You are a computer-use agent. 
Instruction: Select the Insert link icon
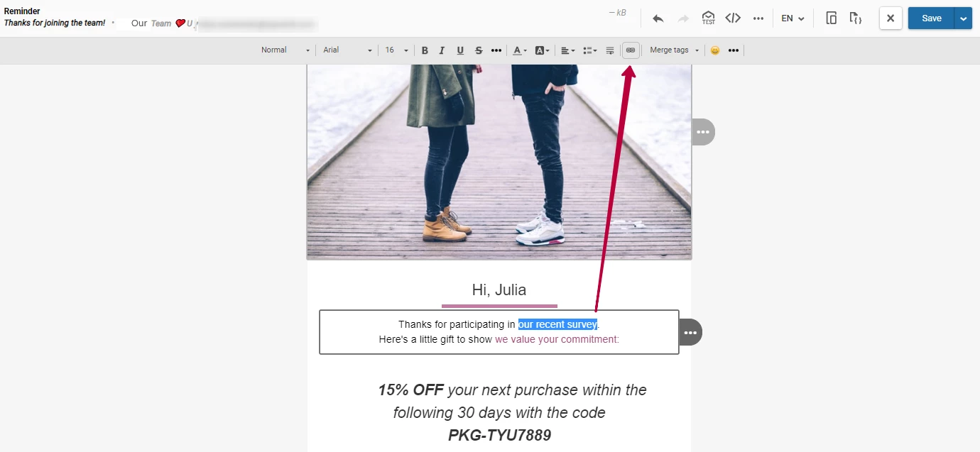pos(631,50)
